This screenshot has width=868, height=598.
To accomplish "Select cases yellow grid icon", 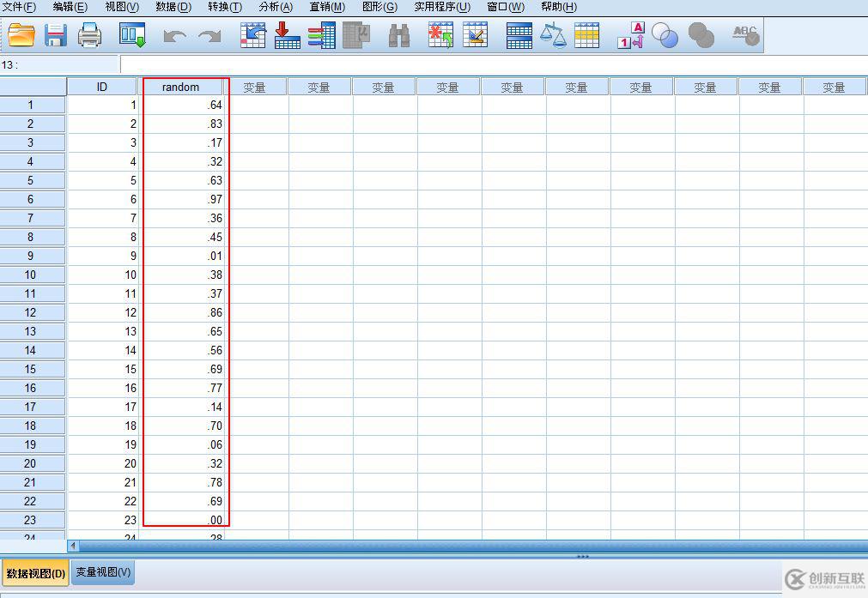I will coord(586,35).
